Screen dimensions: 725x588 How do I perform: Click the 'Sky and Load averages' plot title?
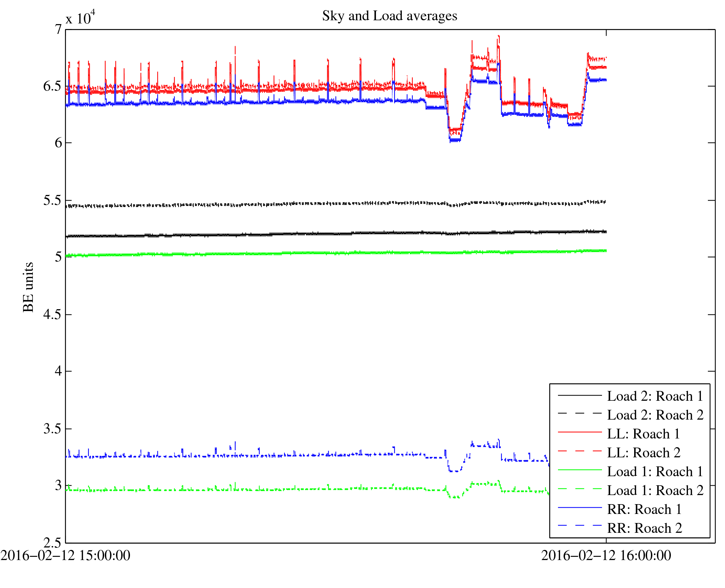pyautogui.click(x=389, y=16)
